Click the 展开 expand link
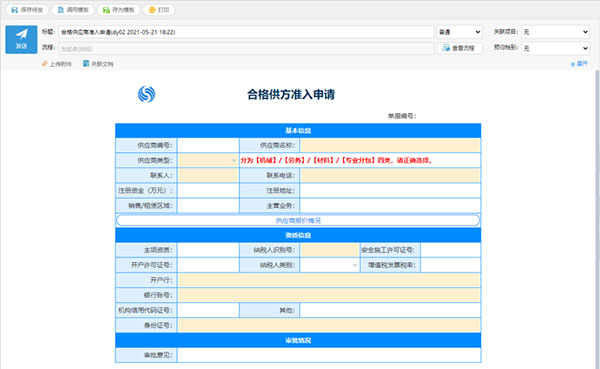Image resolution: width=600 pixels, height=369 pixels. pyautogui.click(x=579, y=64)
